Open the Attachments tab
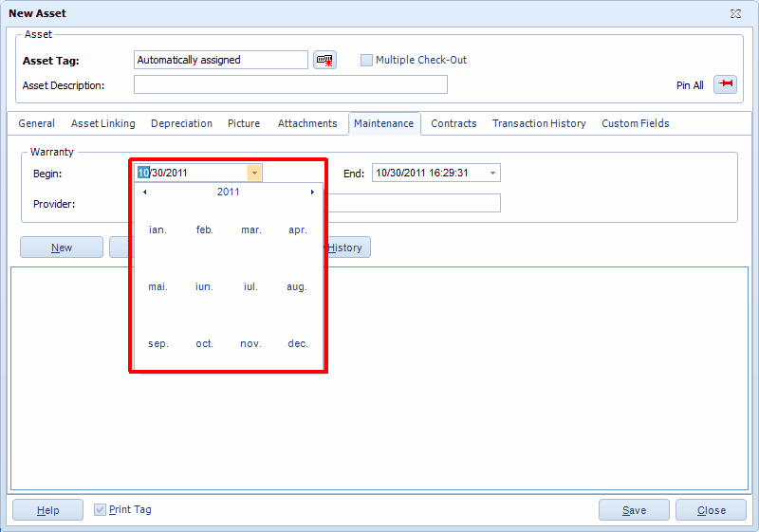This screenshot has width=759, height=532. 307,123
